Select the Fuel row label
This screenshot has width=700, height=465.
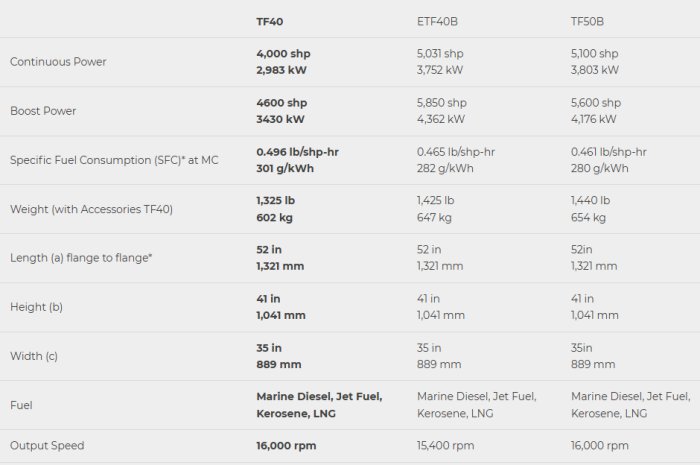(20, 405)
